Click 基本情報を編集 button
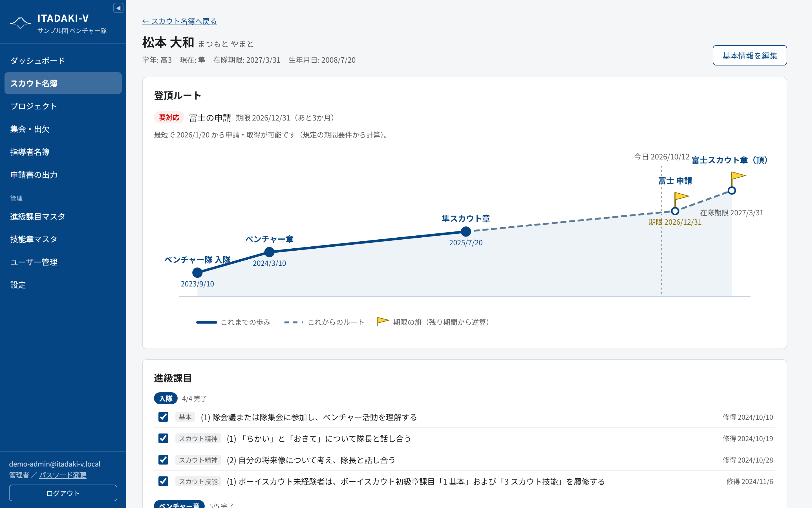This screenshot has height=508, width=812. click(x=750, y=55)
